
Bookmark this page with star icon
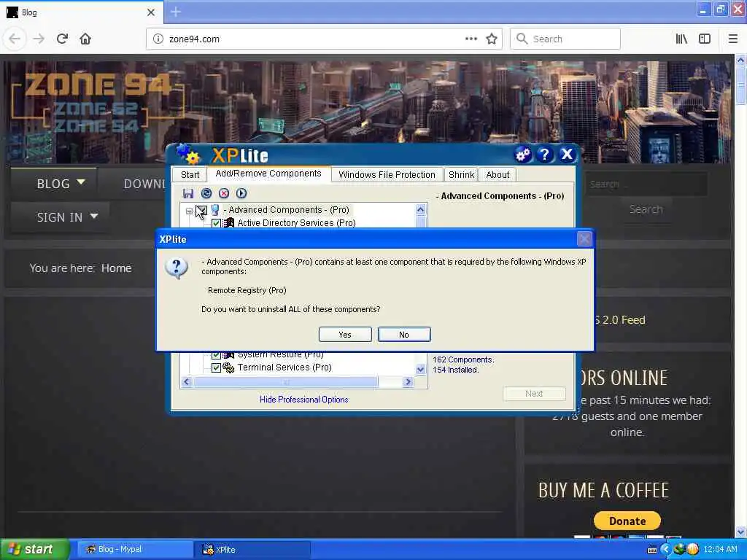click(x=492, y=39)
